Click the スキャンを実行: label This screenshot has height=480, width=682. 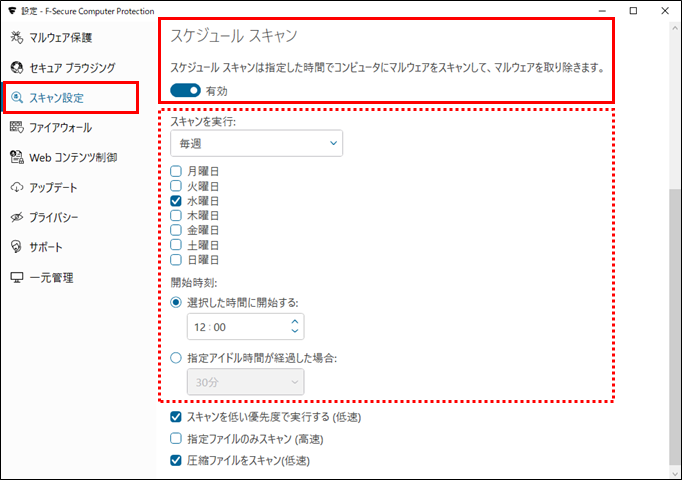pos(203,122)
